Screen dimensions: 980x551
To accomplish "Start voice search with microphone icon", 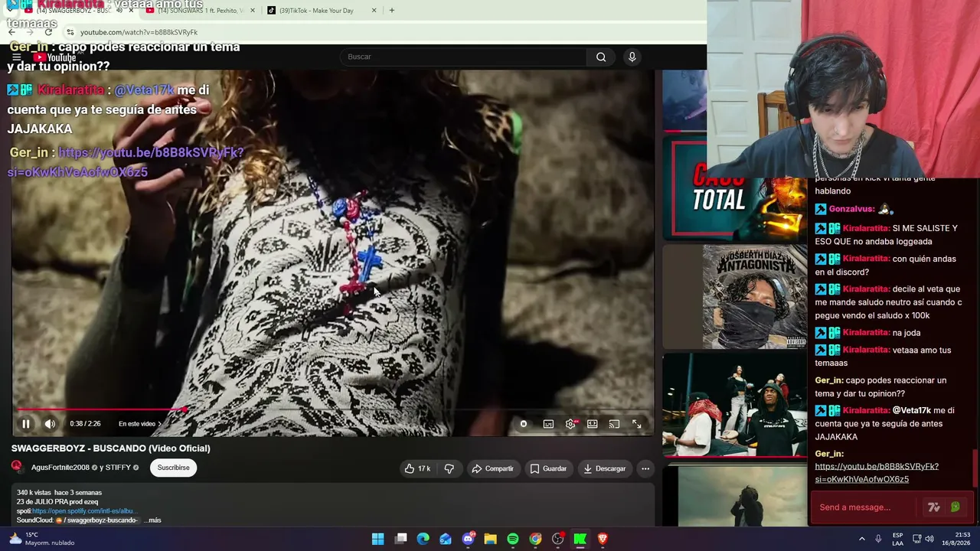I will pyautogui.click(x=632, y=57).
